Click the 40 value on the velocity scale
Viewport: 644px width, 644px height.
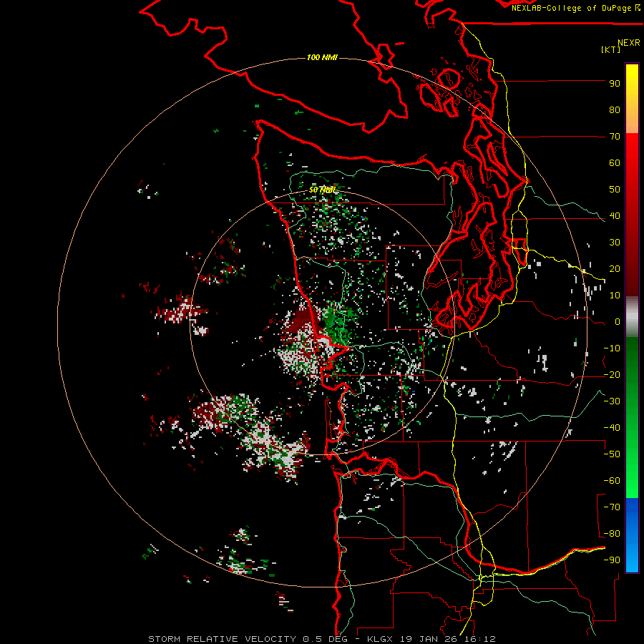point(615,216)
